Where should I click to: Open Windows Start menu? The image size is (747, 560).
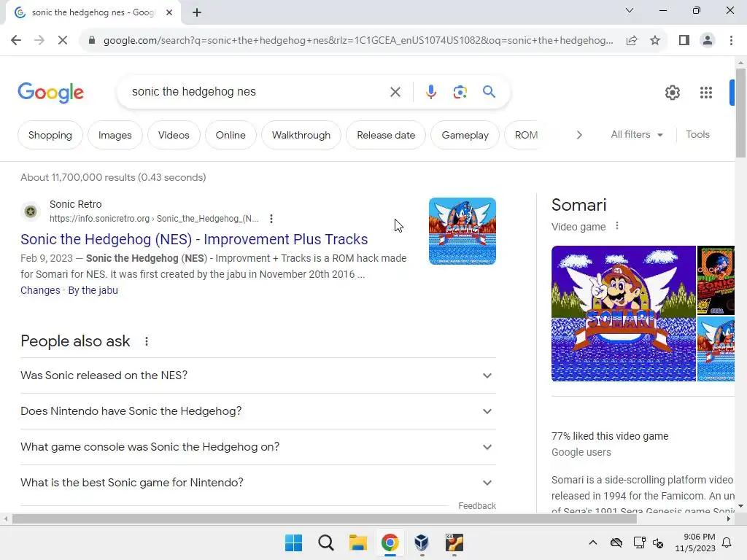point(293,542)
